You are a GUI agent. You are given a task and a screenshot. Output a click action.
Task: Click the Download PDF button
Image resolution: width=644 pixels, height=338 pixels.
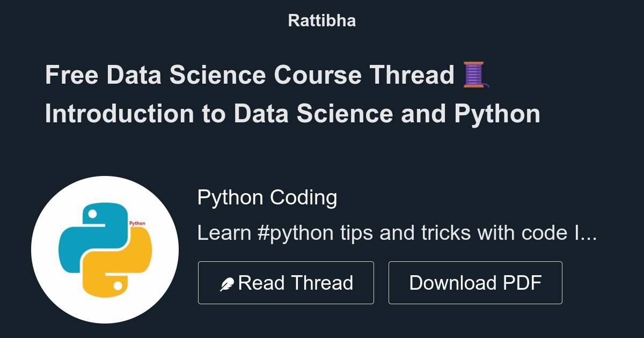click(x=475, y=282)
